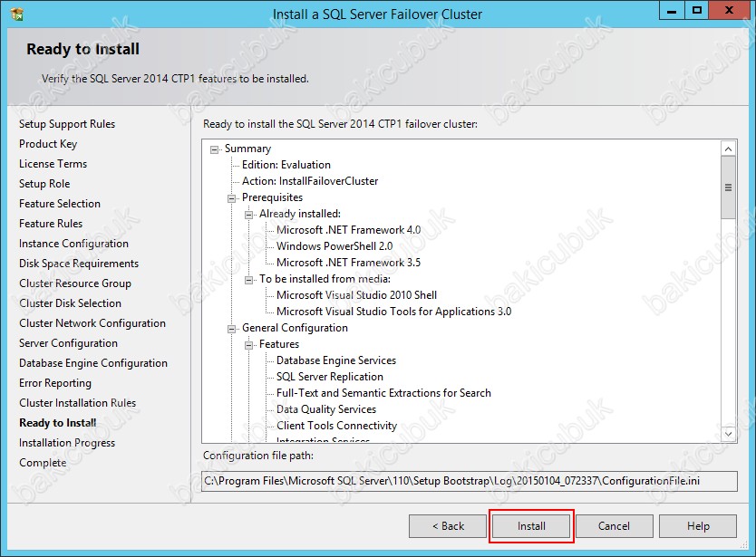The image size is (756, 557).
Task: Select the Setup Role step
Action: point(44,184)
